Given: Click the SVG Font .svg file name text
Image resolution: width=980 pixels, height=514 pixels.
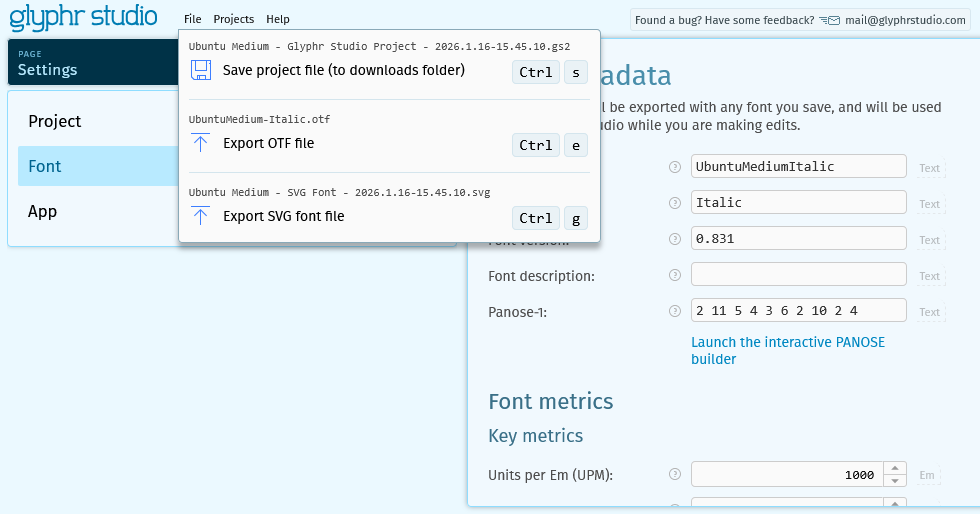Looking at the screenshot, I should coord(339,193).
